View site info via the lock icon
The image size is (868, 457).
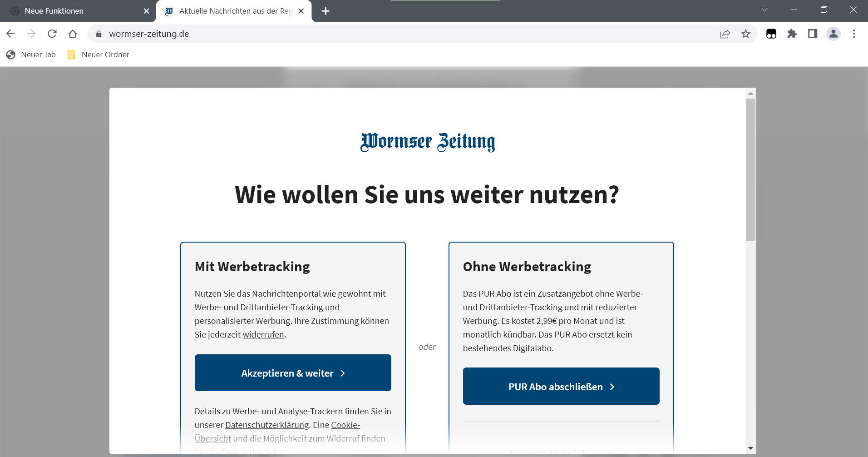pyautogui.click(x=99, y=34)
